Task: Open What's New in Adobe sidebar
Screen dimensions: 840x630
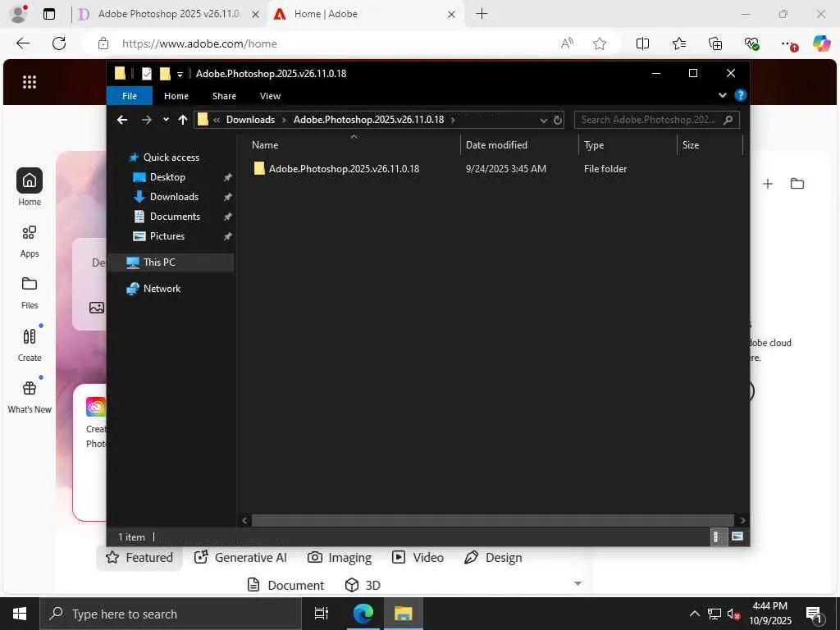Action: 30,397
